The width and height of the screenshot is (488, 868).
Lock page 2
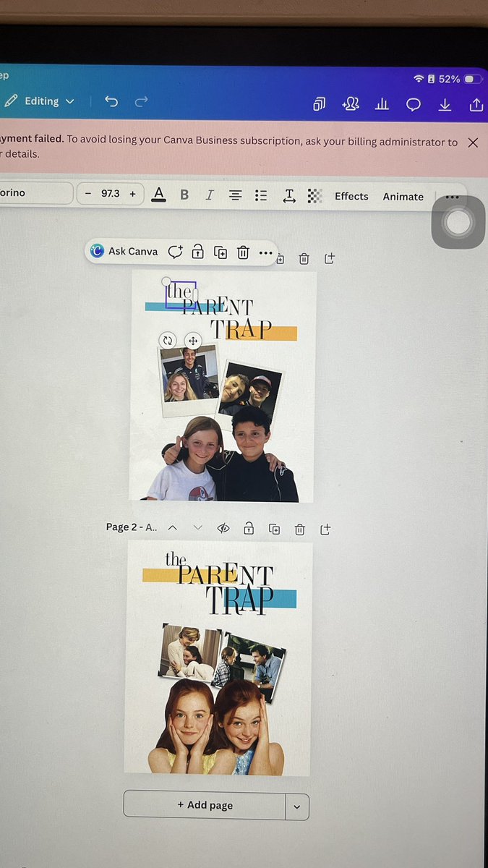pyautogui.click(x=249, y=529)
